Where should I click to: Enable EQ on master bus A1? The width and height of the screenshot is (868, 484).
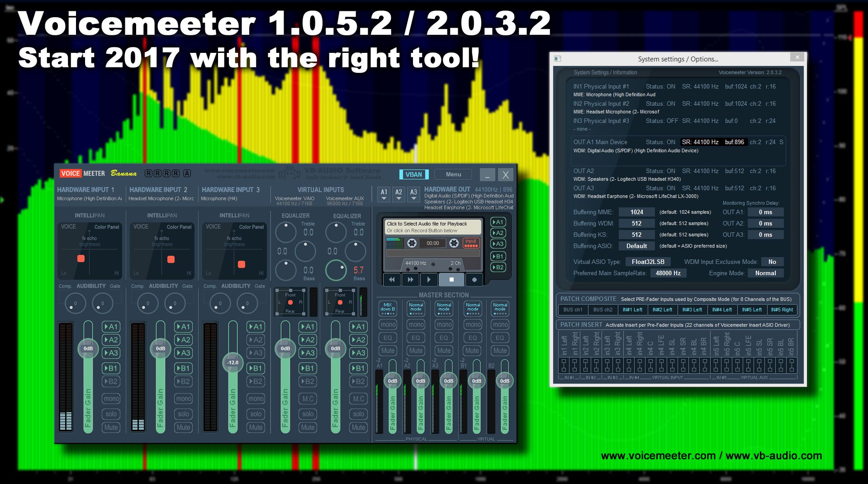[388, 338]
